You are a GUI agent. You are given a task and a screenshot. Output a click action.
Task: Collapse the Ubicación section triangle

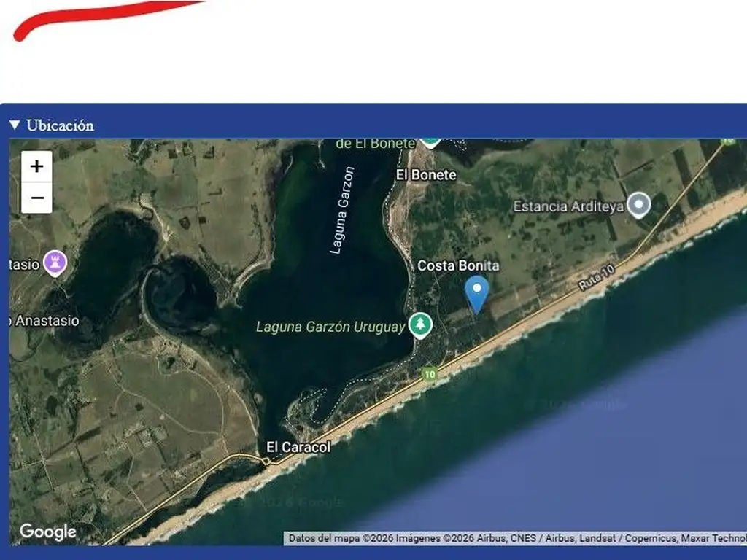(15, 125)
